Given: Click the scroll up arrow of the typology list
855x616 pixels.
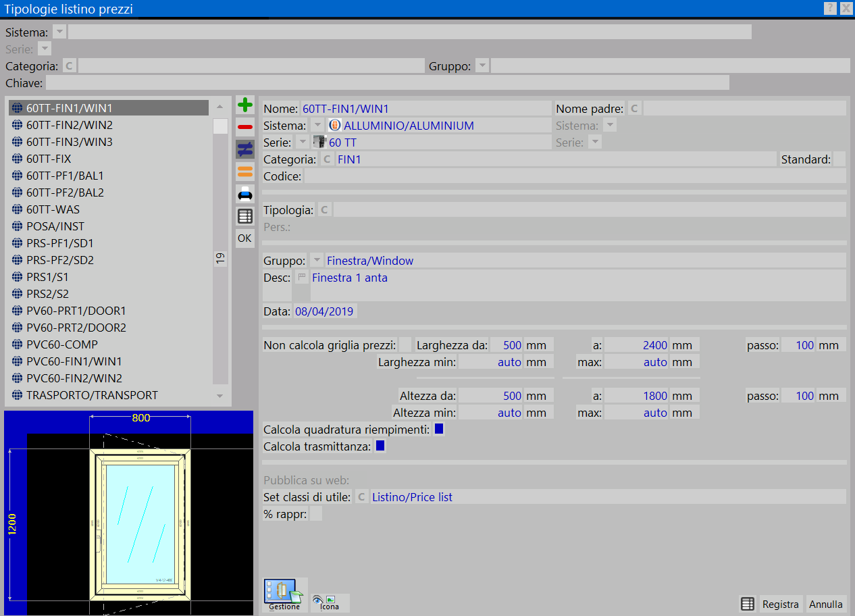Looking at the screenshot, I should click(x=219, y=107).
